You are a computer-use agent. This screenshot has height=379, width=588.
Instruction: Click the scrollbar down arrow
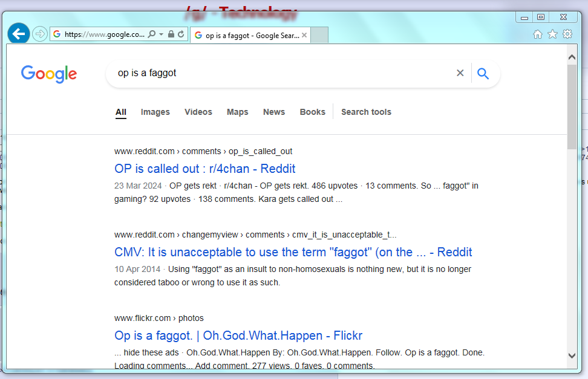tap(572, 356)
